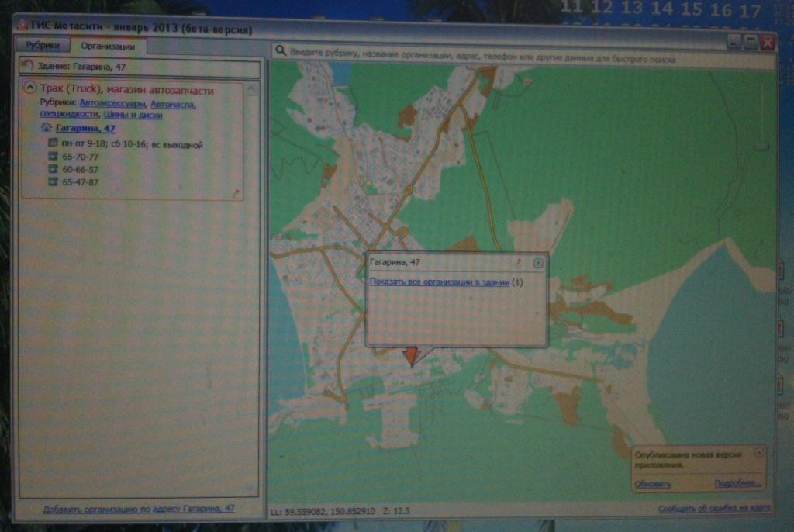Collapse the Трак (Truck) organization card
Image resolution: width=794 pixels, height=532 pixels.
(x=29, y=88)
